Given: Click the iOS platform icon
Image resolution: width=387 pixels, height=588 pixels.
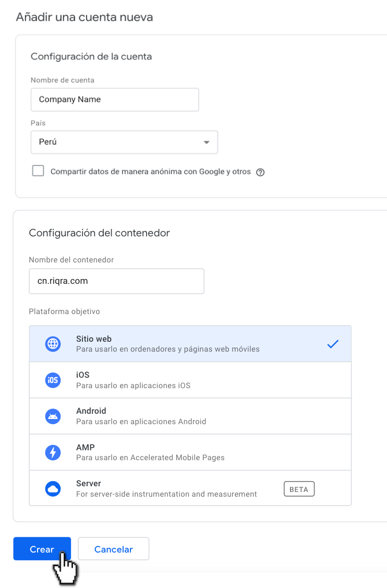Looking at the screenshot, I should click(x=53, y=380).
